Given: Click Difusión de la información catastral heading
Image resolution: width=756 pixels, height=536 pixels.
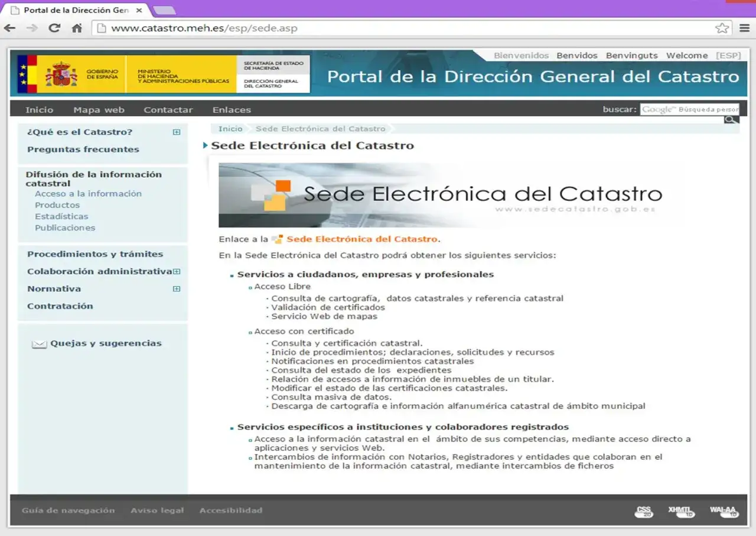Looking at the screenshot, I should pyautogui.click(x=93, y=179).
